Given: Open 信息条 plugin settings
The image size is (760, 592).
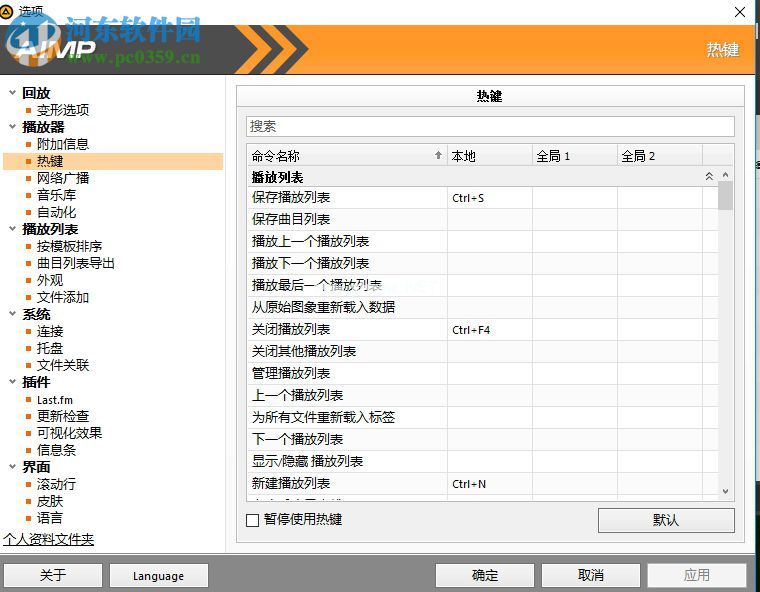Looking at the screenshot, I should point(56,450).
